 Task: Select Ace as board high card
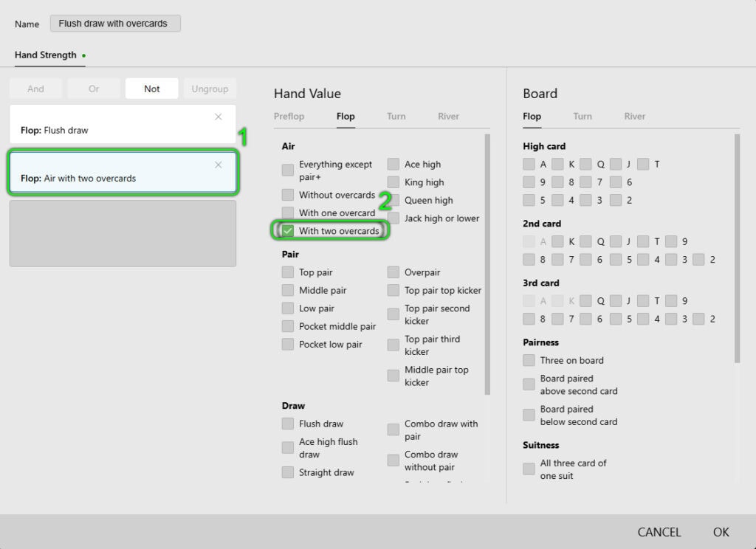coord(529,164)
